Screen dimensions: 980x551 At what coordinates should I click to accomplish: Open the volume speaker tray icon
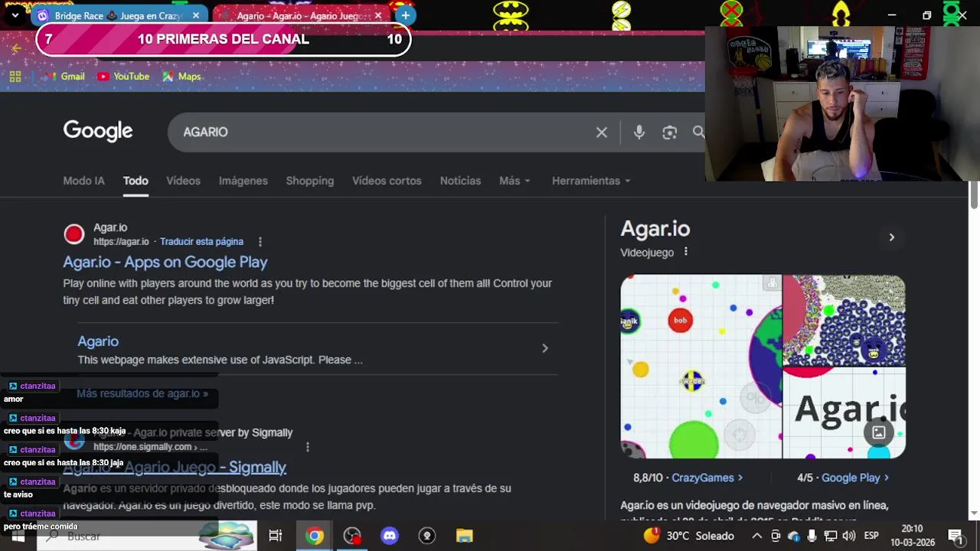848,536
